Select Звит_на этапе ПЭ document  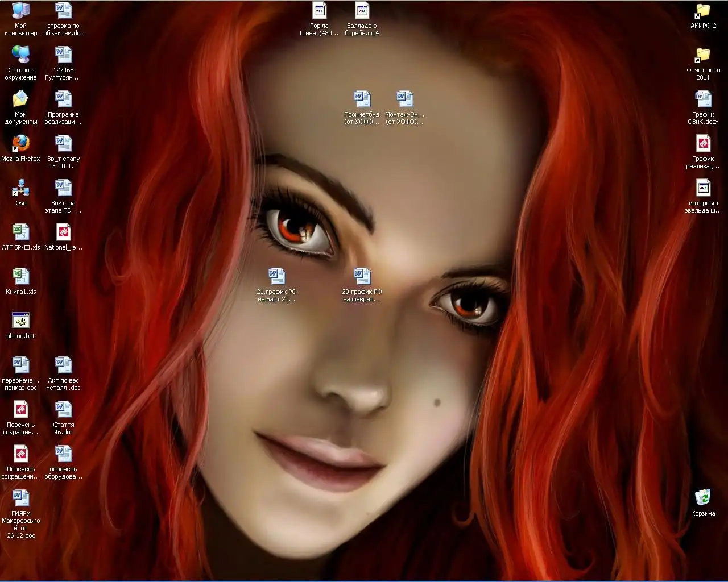click(63, 196)
